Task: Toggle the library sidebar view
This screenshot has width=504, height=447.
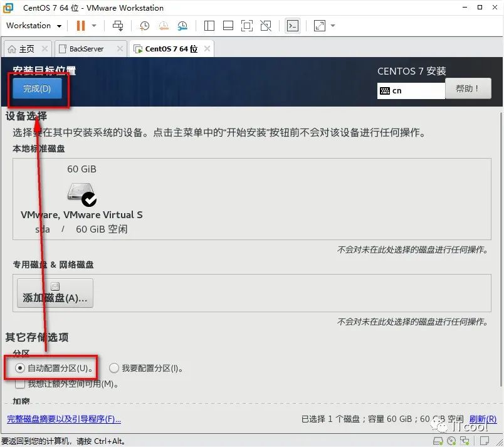Action: 209,26
